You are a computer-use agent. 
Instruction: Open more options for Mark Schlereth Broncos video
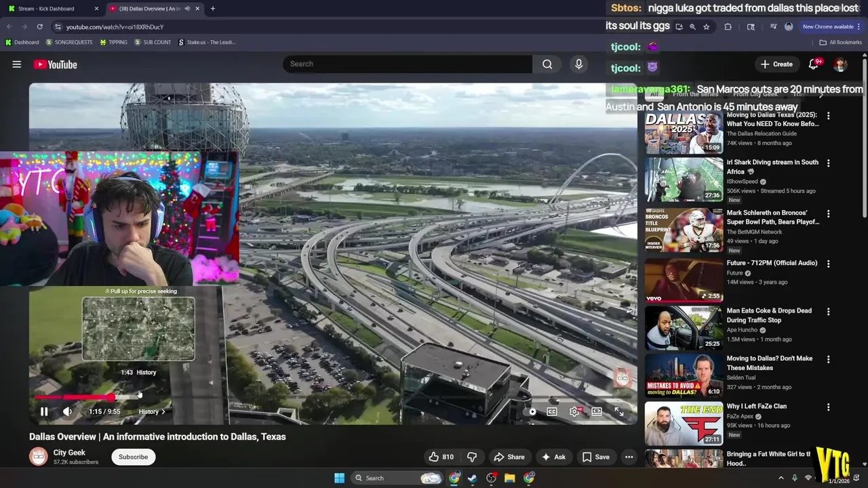(828, 213)
